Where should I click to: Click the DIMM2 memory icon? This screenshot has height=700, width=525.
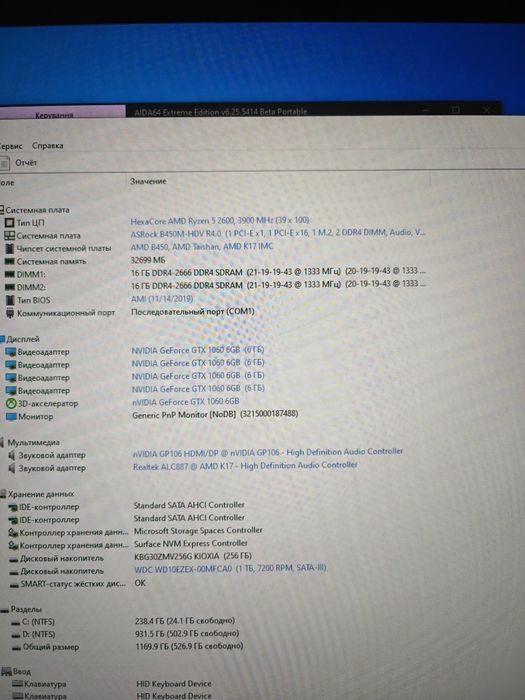[x=10, y=287]
